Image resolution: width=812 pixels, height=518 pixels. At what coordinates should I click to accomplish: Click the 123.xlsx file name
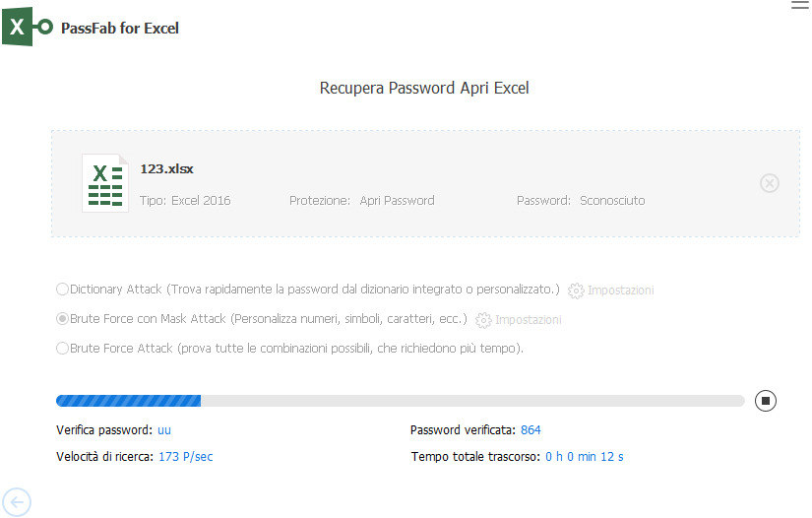pyautogui.click(x=166, y=168)
